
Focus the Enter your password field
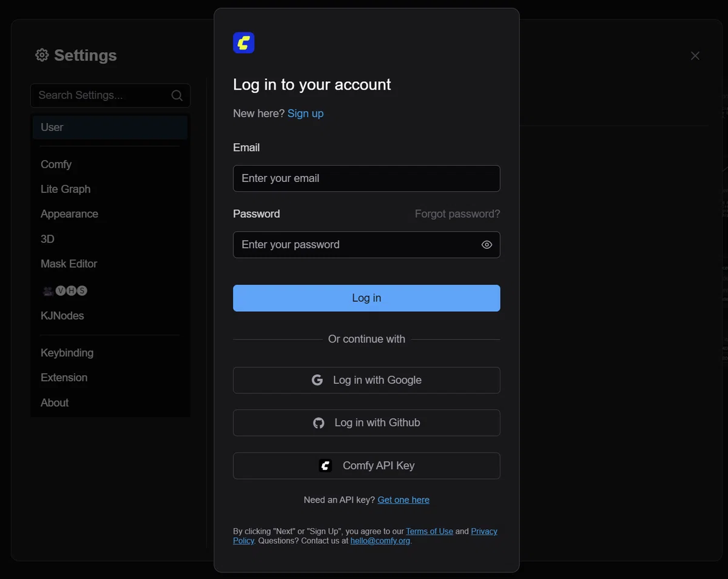(x=366, y=245)
